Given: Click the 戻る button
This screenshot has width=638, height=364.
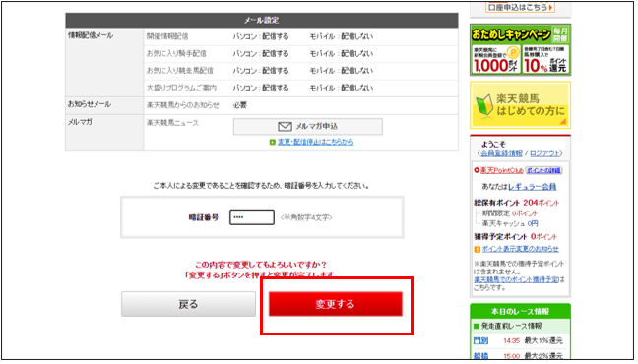Looking at the screenshot, I should tap(188, 304).
